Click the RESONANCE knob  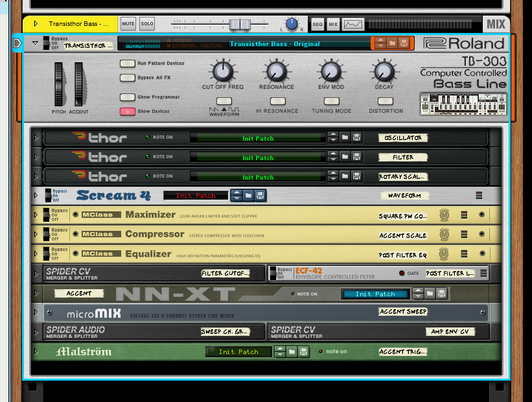[277, 71]
